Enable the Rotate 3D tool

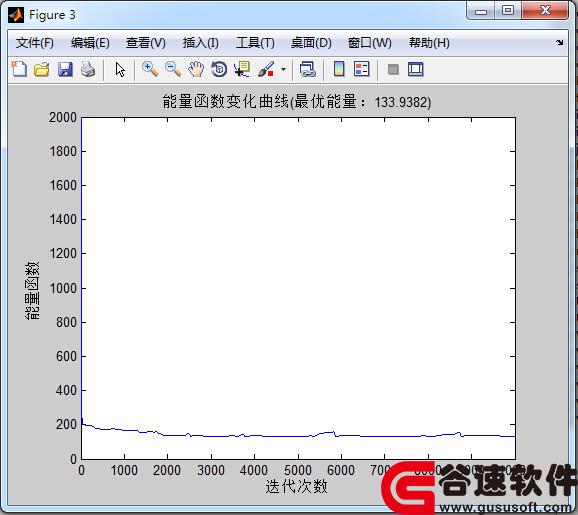tap(219, 69)
